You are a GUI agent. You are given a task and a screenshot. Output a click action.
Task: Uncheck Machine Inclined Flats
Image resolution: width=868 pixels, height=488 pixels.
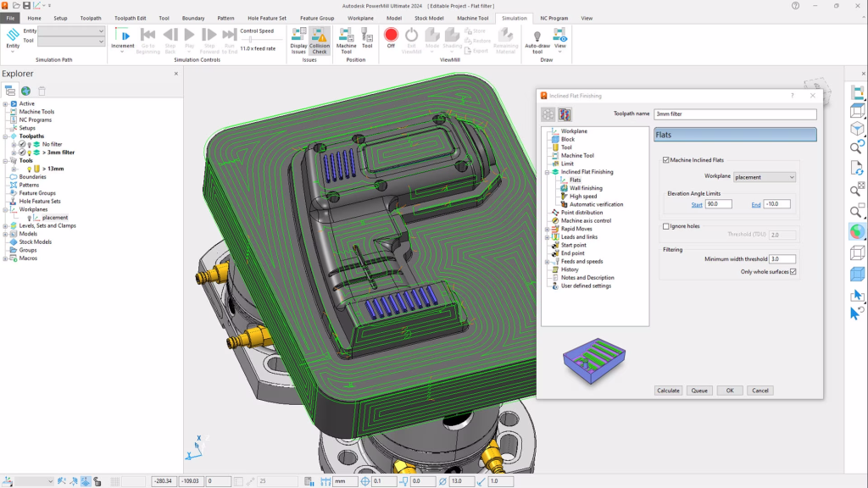[666, 160]
